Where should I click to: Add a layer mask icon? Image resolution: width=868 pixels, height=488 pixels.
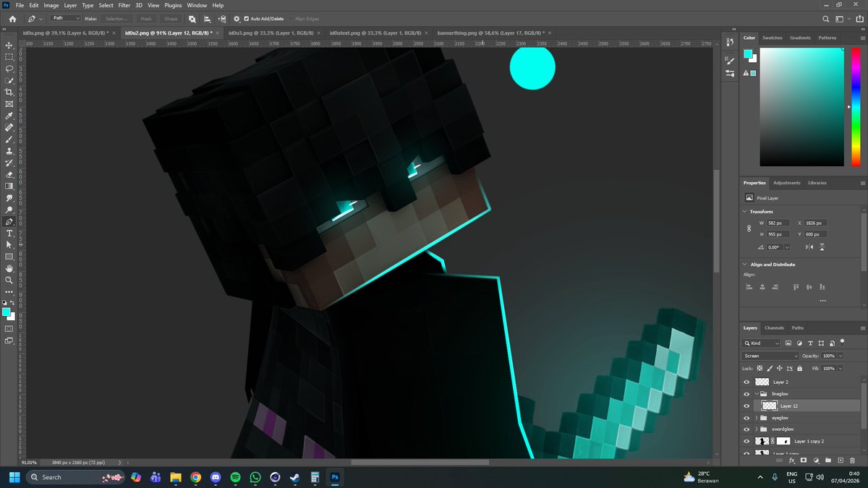[x=804, y=460]
